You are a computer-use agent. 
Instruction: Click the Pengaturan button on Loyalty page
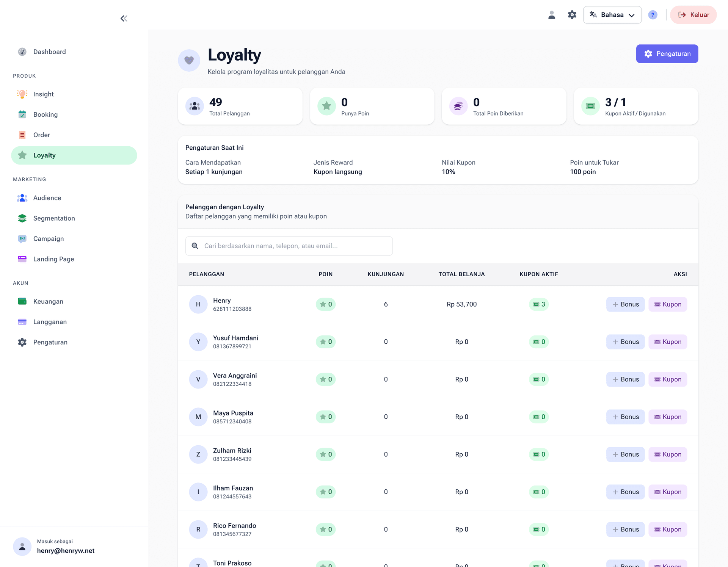point(667,53)
